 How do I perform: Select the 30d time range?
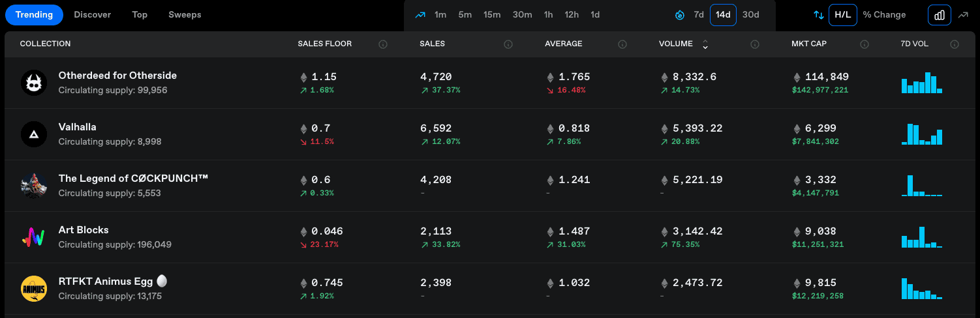[750, 15]
